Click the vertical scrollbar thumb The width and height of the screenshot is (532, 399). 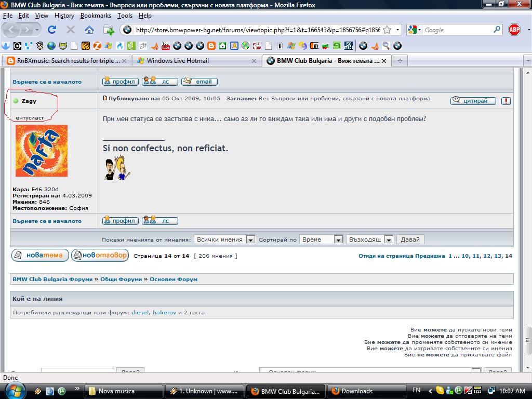[x=527, y=340]
